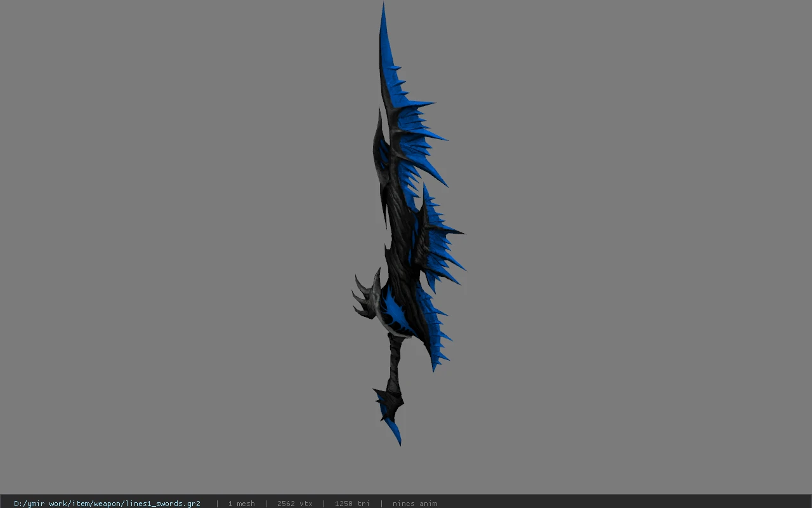Screen dimensions: 812x508
Task: Click the '2562 vtx' vertex count
Action: coord(294,504)
